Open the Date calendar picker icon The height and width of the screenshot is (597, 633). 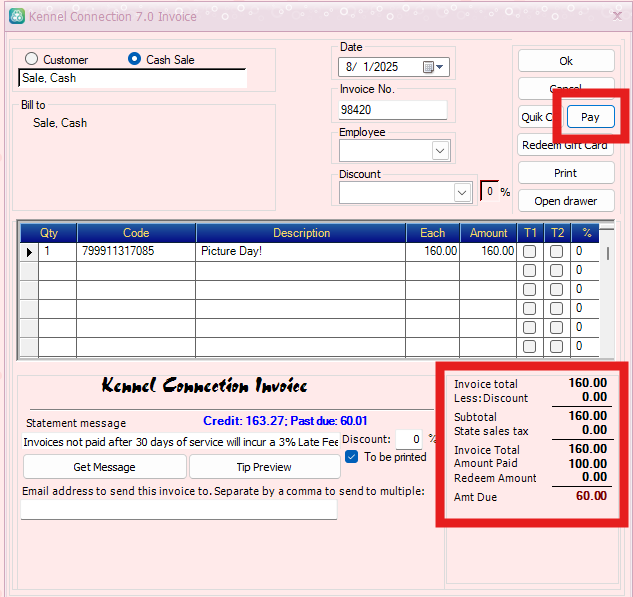[x=428, y=67]
